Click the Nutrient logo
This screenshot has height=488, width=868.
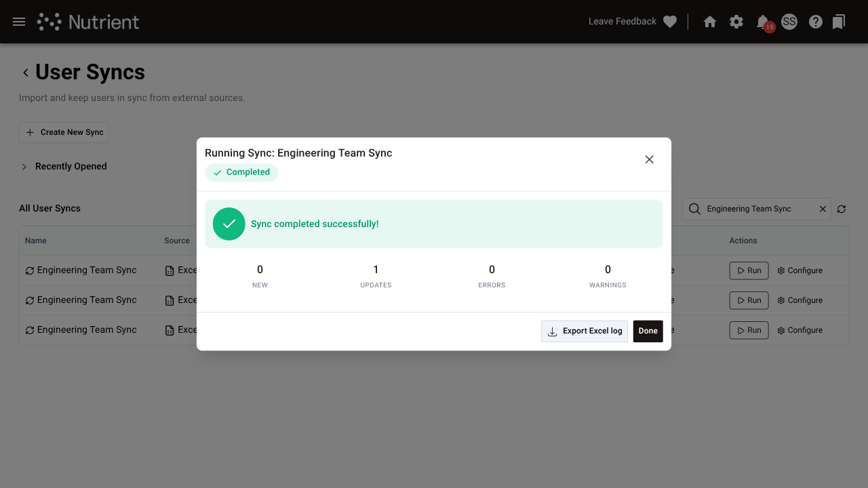tap(88, 21)
